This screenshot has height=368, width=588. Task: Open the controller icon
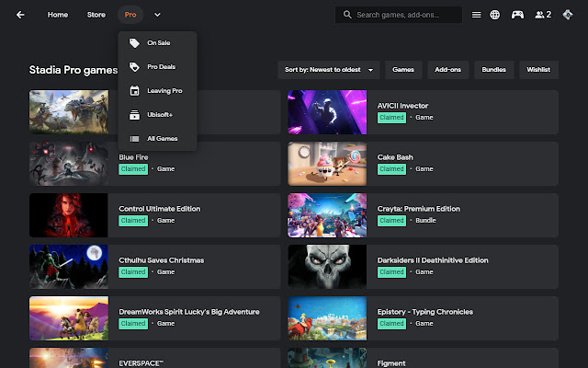pyautogui.click(x=518, y=15)
